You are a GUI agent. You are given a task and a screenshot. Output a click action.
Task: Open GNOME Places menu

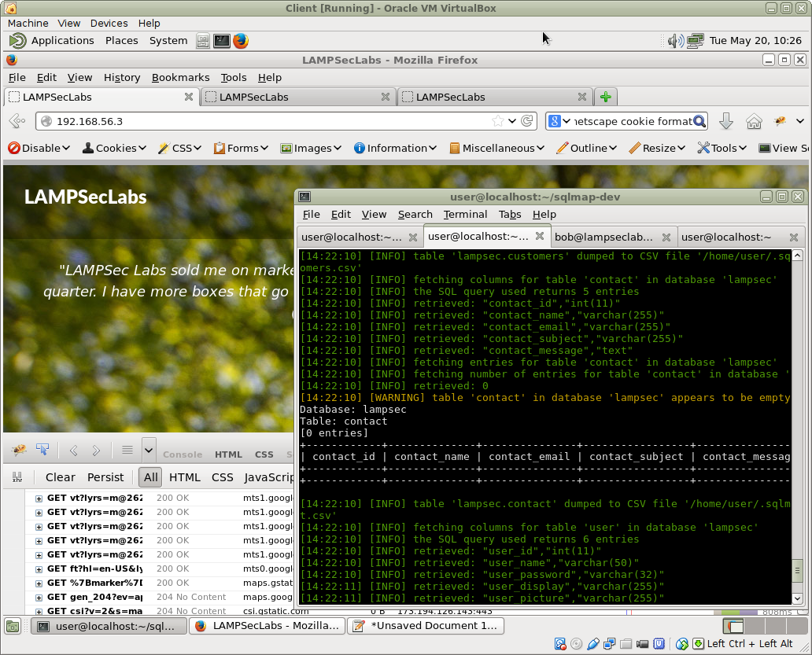pos(122,40)
